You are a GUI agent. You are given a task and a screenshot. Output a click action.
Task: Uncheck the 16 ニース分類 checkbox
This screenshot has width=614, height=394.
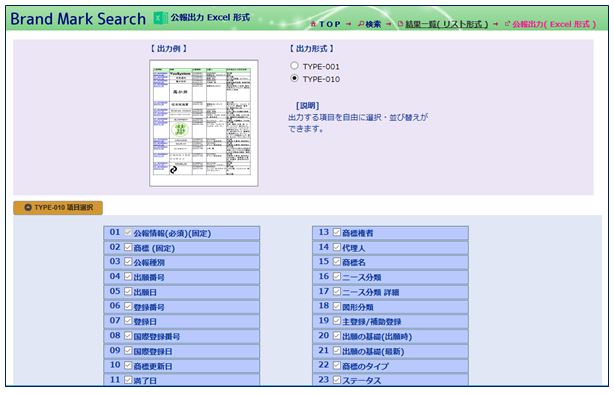point(337,277)
